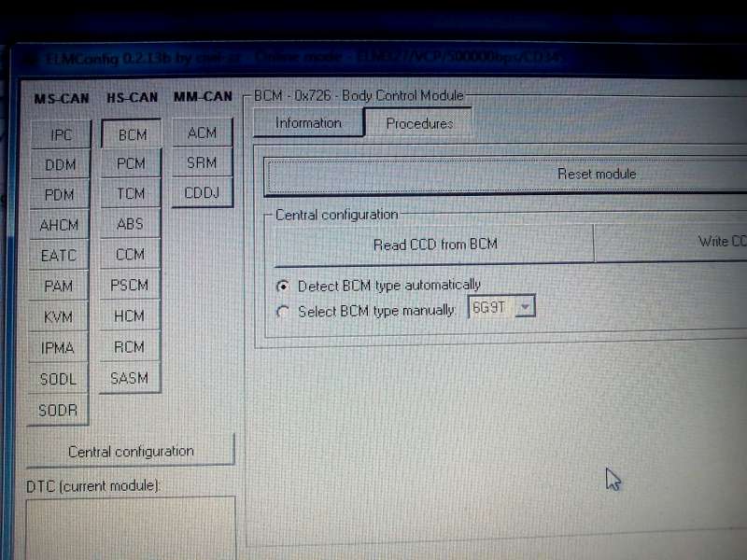Select the SRM module button
Screen dimensions: 747x560
202,162
